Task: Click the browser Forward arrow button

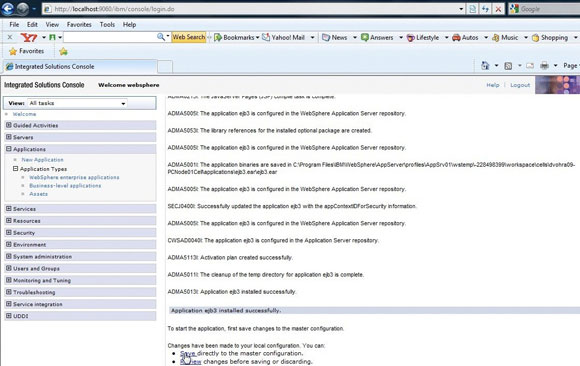Action: 22,9
